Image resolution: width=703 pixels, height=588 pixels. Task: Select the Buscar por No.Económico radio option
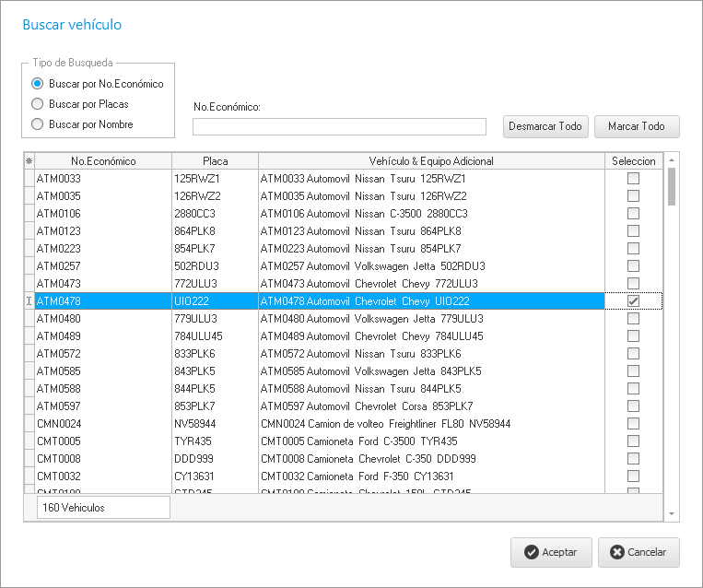point(38,84)
